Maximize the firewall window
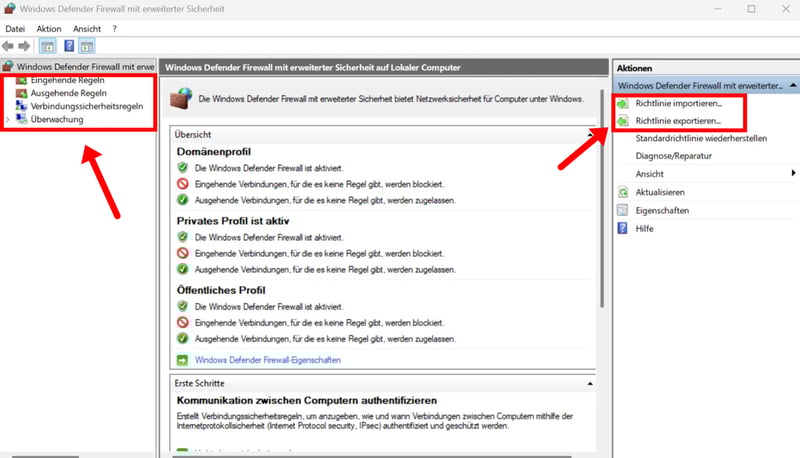The width and height of the screenshot is (800, 458). (752, 9)
